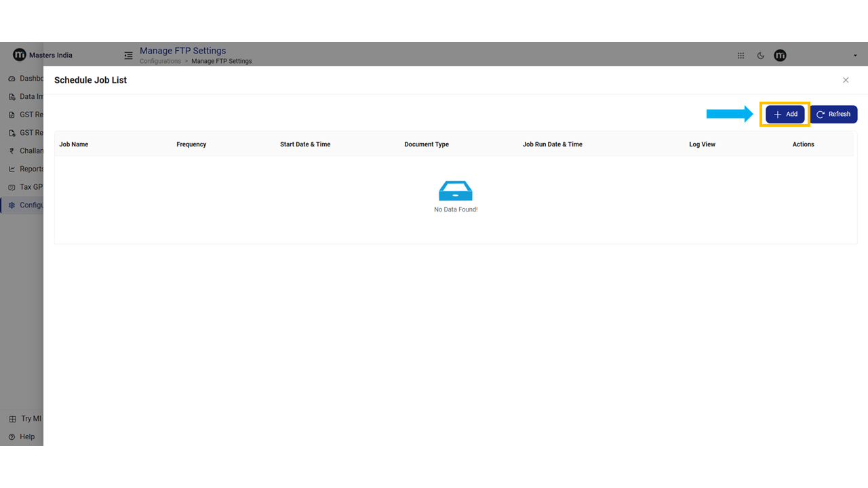Click the Masters India profile avatar

(780, 56)
